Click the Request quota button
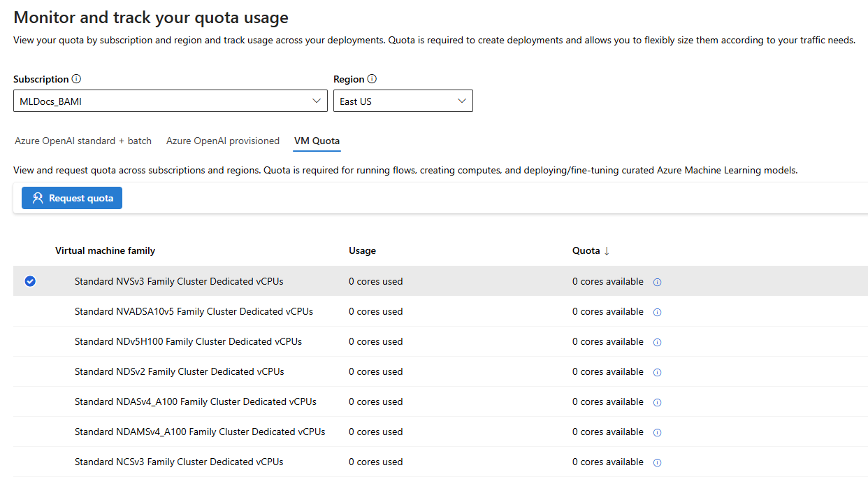The height and width of the screenshot is (477, 868). [x=72, y=198]
